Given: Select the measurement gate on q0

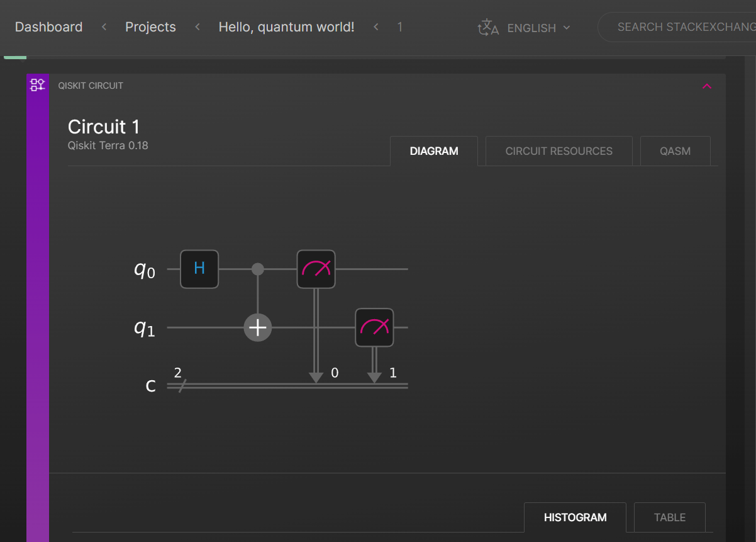Looking at the screenshot, I should 316,269.
